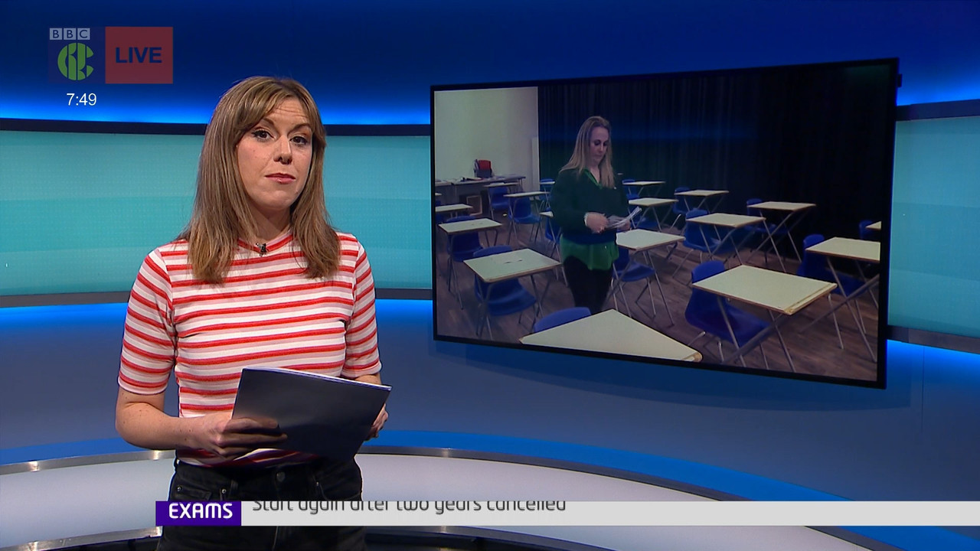Image resolution: width=980 pixels, height=551 pixels.
Task: Click the BBC text above the logo
Action: pyautogui.click(x=70, y=34)
